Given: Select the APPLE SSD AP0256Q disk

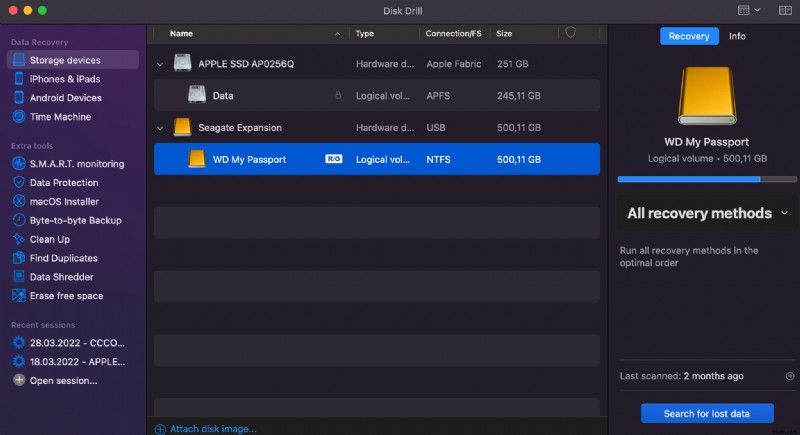Looking at the screenshot, I should 377,64.
